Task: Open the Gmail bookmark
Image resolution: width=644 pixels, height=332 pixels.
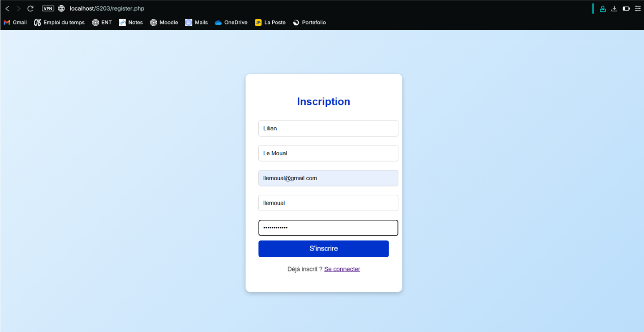Action: coord(15,22)
